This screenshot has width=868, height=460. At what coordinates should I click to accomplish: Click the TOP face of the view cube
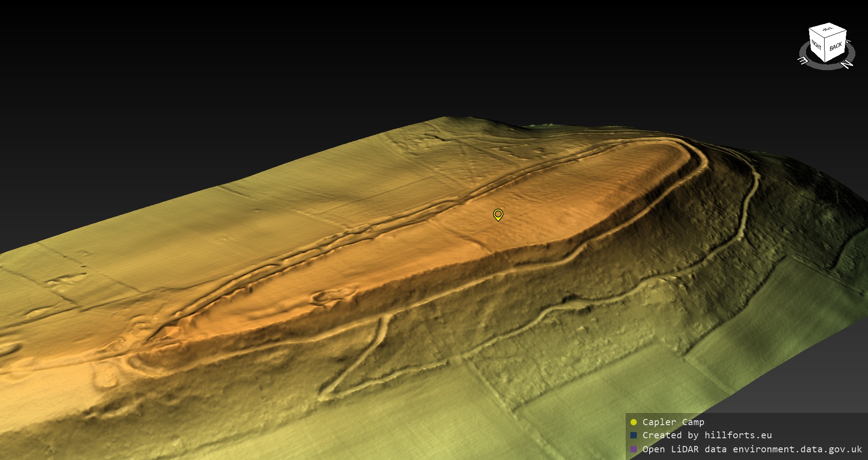[827, 30]
